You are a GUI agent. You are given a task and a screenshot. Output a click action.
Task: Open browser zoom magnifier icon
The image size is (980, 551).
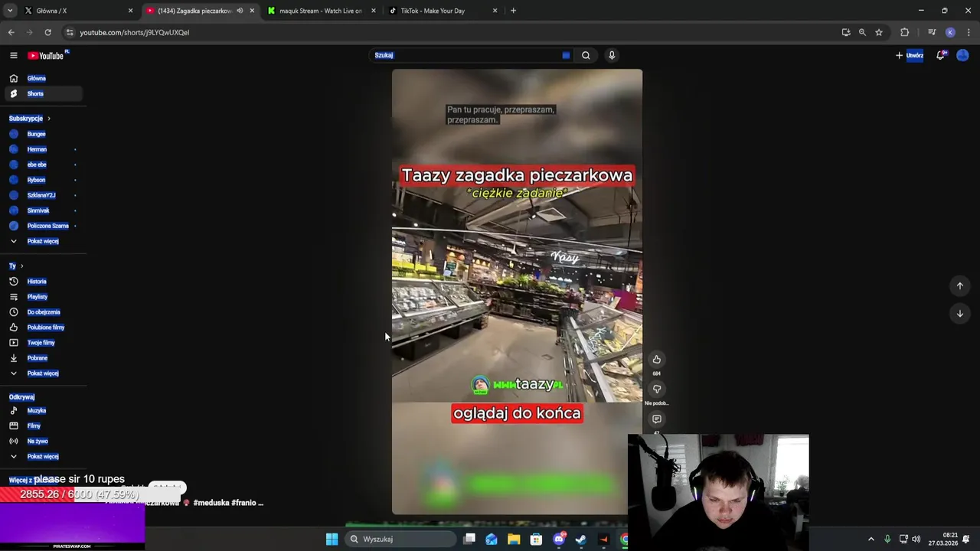(x=862, y=32)
